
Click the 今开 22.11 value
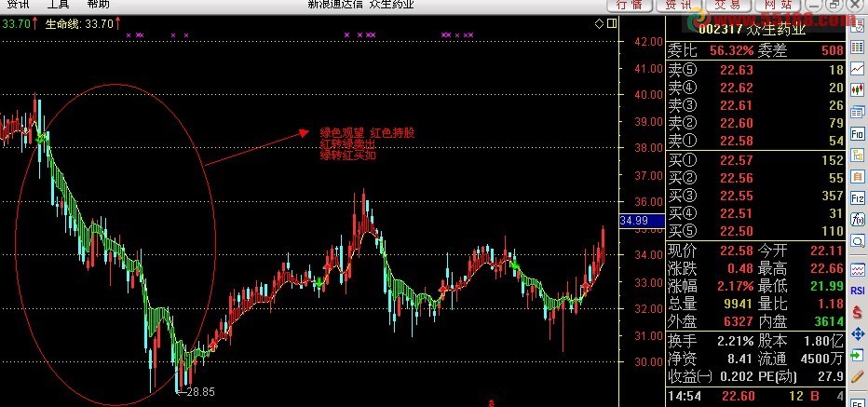point(827,251)
